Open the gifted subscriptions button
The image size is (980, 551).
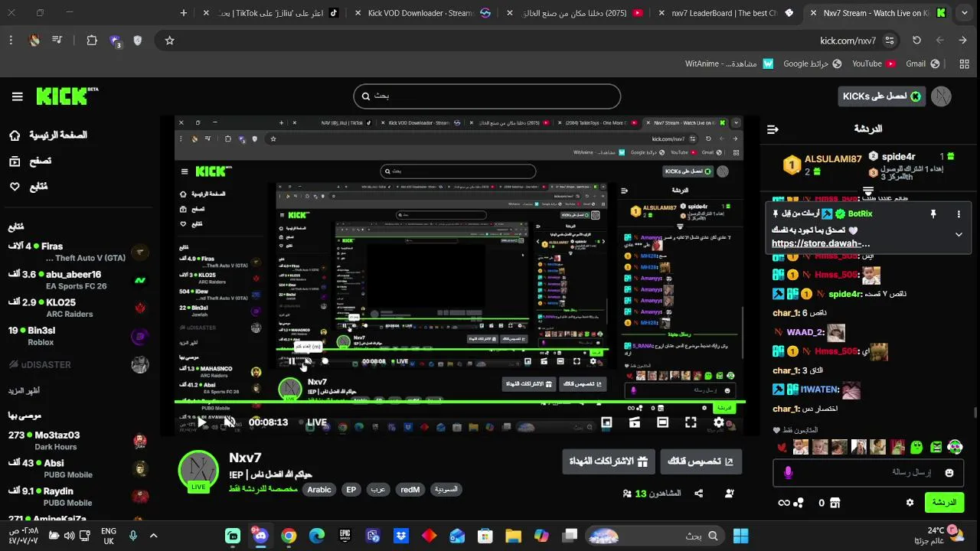point(609,461)
